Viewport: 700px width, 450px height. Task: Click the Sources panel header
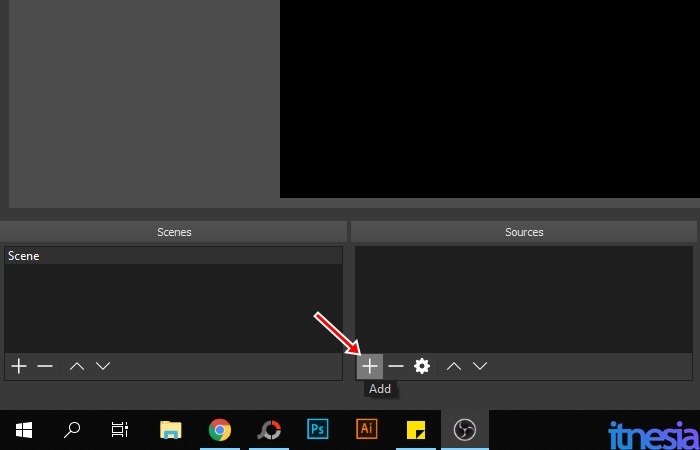click(525, 232)
